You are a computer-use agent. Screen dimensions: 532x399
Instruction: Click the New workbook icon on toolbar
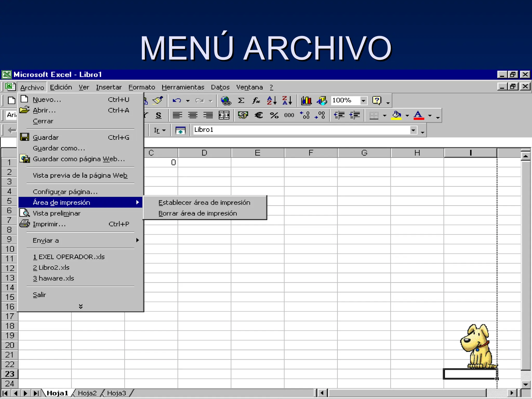[11, 100]
